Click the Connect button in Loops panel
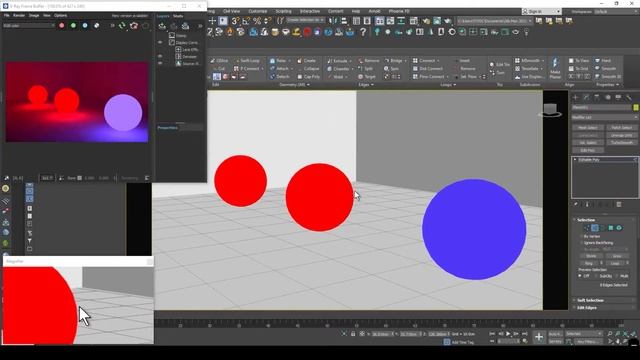This screenshot has height=360, width=640. 424,61
